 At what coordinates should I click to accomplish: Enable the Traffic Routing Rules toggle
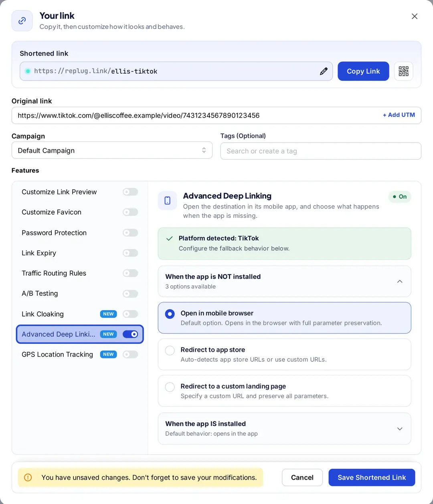click(x=130, y=273)
